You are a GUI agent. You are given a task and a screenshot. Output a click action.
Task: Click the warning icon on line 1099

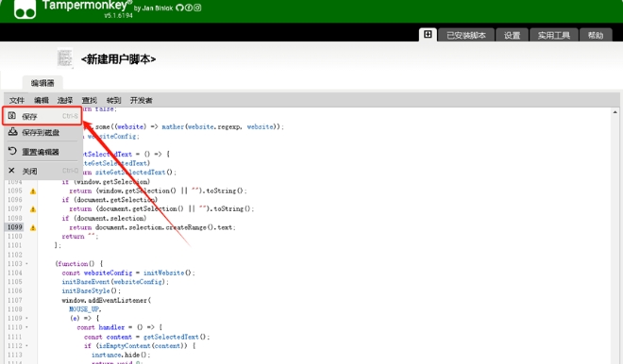pos(33,228)
